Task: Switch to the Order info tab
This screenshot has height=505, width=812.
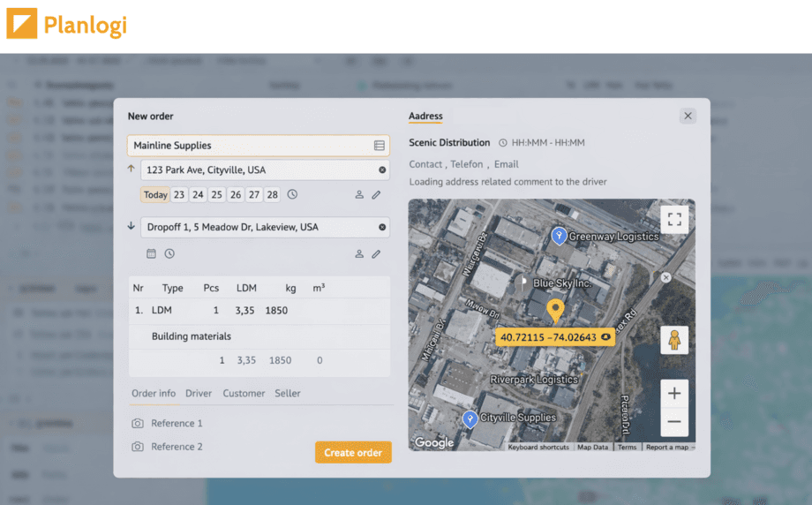Action: point(154,393)
